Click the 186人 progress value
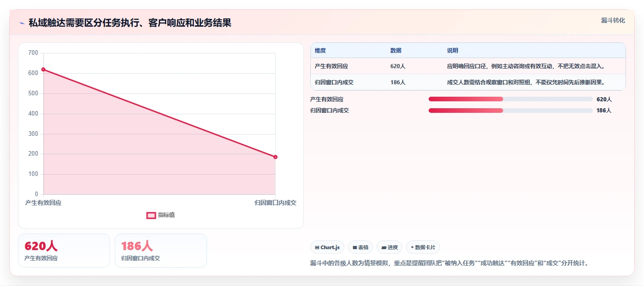The width and height of the screenshot is (644, 286). pyautogui.click(x=604, y=111)
